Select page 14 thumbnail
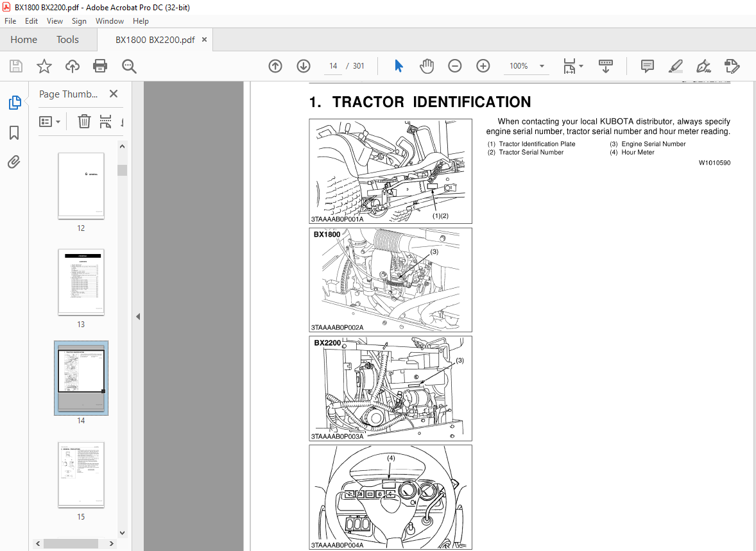The width and height of the screenshot is (756, 551). pos(81,378)
